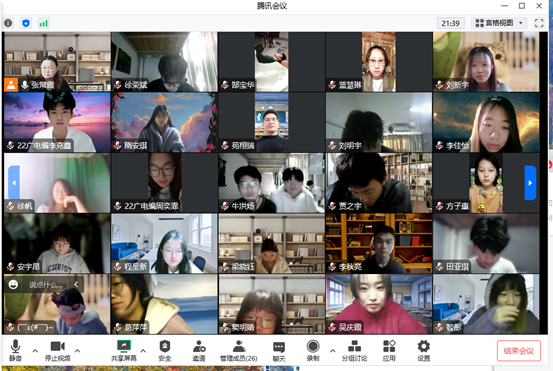
Task: Open the 安全 security menu
Action: point(165,351)
